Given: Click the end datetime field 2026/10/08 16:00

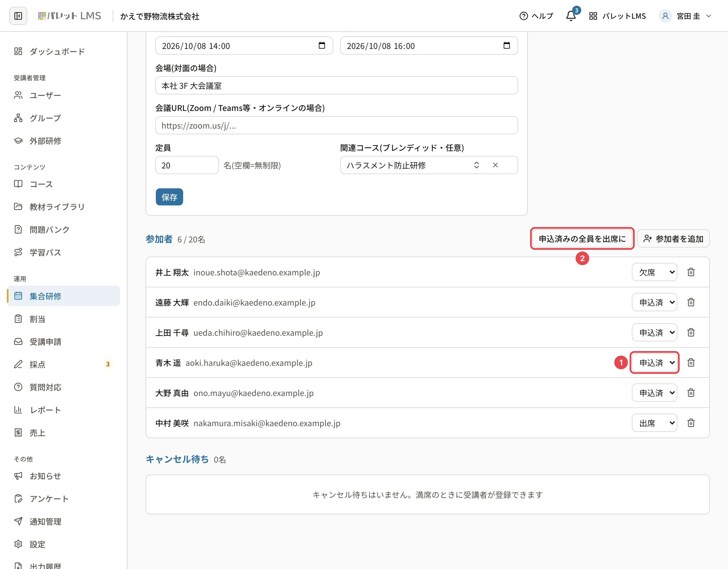Looking at the screenshot, I should coord(429,46).
